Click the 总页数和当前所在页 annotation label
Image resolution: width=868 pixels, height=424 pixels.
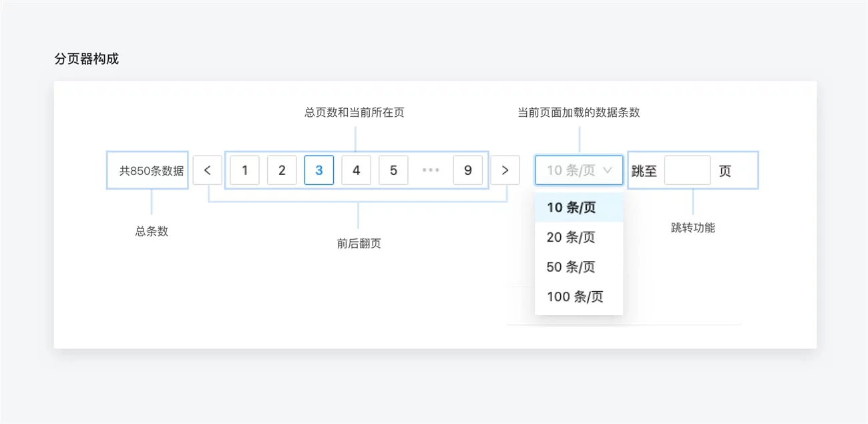[x=354, y=113]
